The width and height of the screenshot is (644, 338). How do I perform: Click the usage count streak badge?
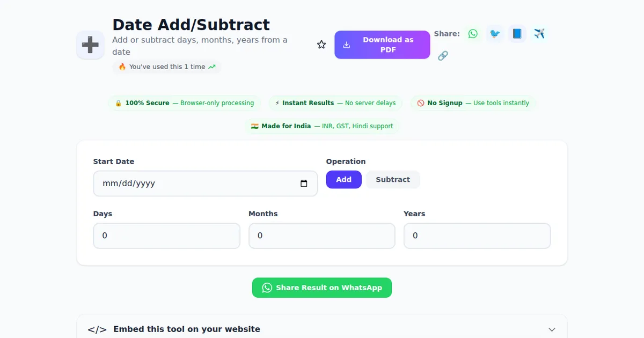(167, 67)
